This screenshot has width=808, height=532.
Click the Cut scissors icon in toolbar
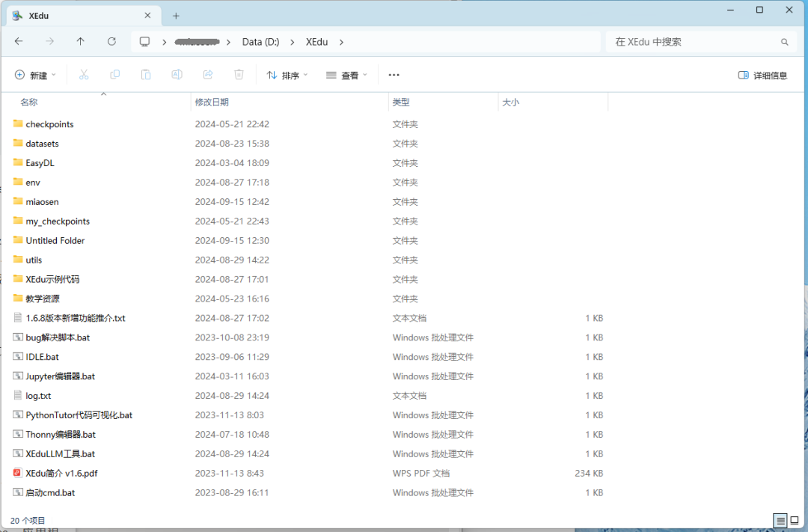point(84,75)
